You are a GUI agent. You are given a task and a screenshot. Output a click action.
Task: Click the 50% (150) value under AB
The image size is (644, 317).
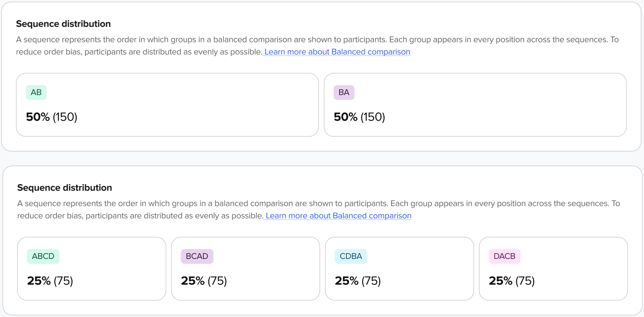(52, 117)
